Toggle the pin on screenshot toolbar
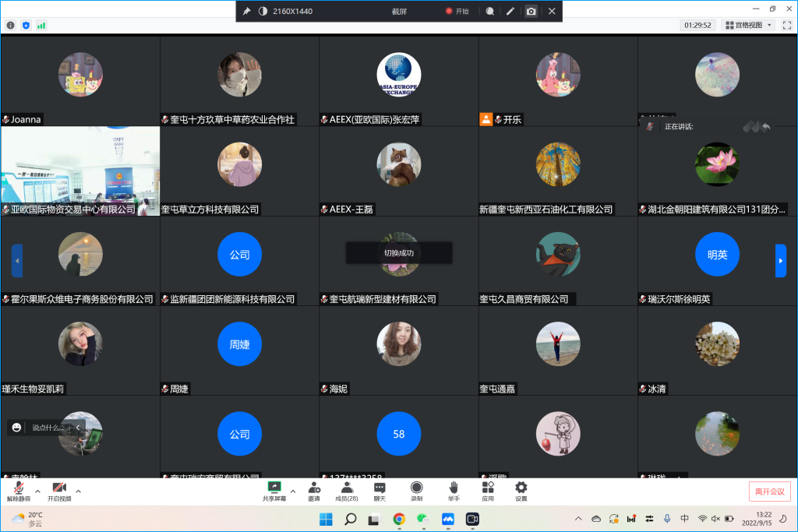The width and height of the screenshot is (798, 532). [247, 11]
